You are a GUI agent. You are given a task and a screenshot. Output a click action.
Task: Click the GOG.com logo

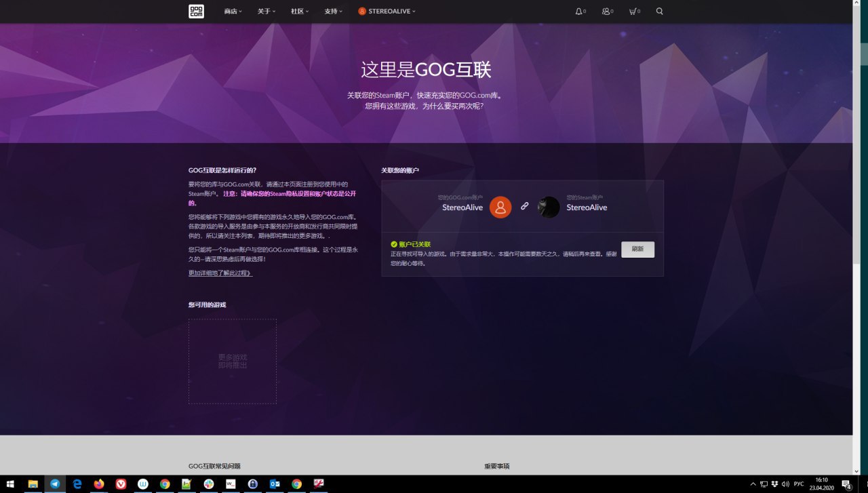[196, 11]
